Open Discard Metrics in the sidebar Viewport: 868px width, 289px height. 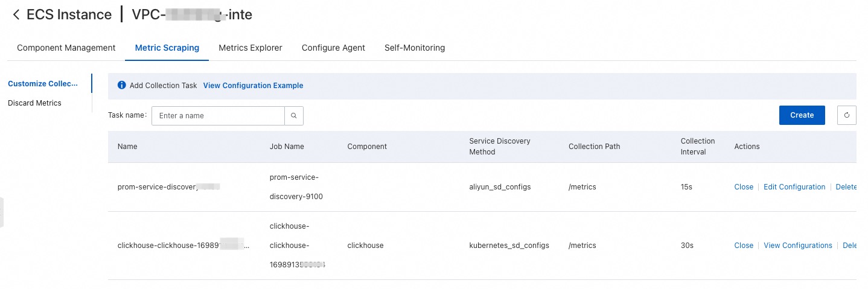point(34,103)
